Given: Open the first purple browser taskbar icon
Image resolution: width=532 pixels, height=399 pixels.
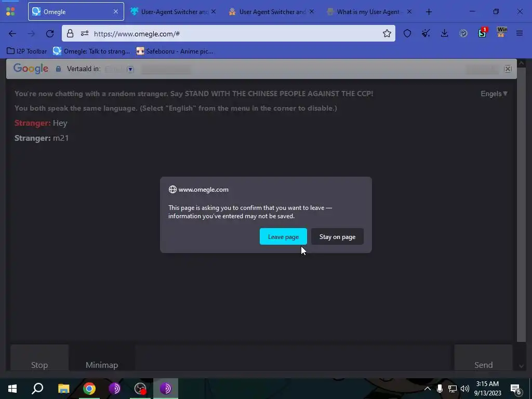Looking at the screenshot, I should coord(115,389).
